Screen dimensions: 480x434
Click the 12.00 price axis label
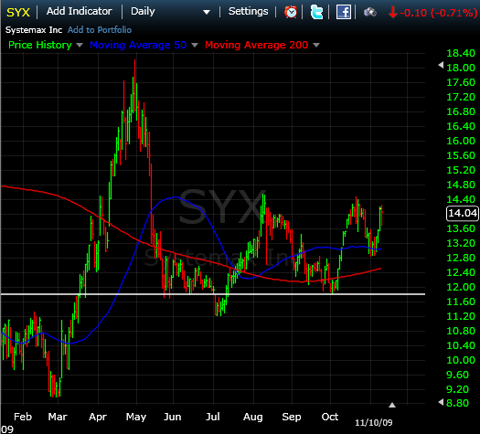[461, 287]
